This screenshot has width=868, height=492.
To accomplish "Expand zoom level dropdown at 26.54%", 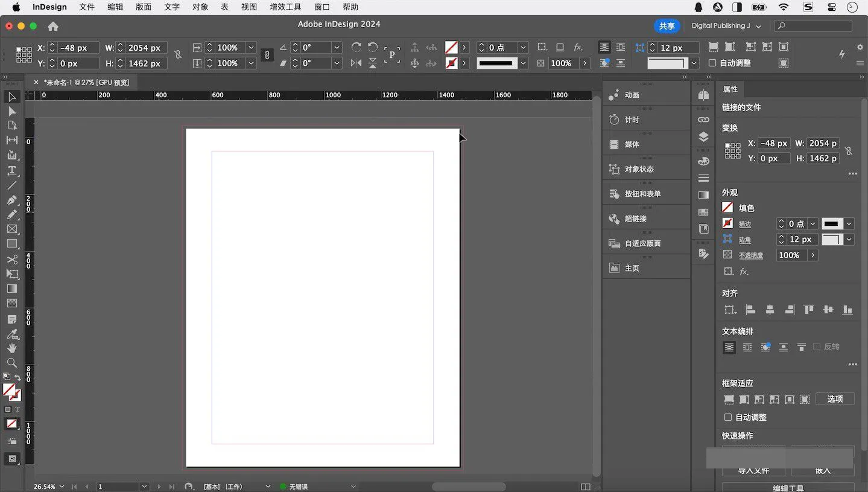I will pos(60,487).
